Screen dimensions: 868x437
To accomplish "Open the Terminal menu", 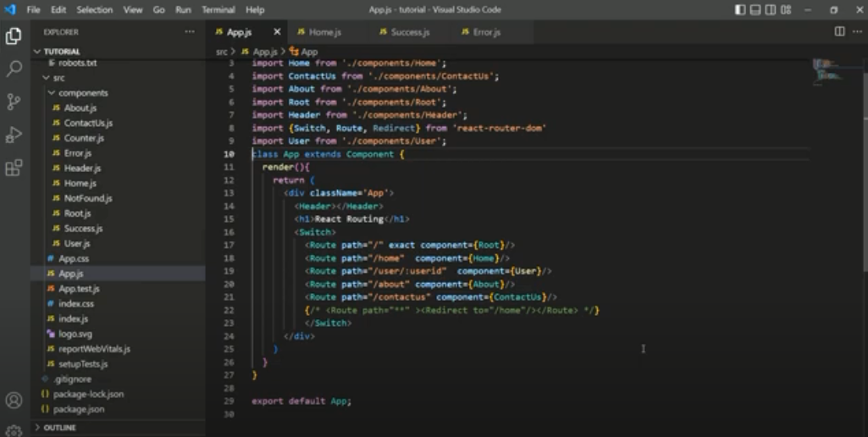I will tap(218, 9).
